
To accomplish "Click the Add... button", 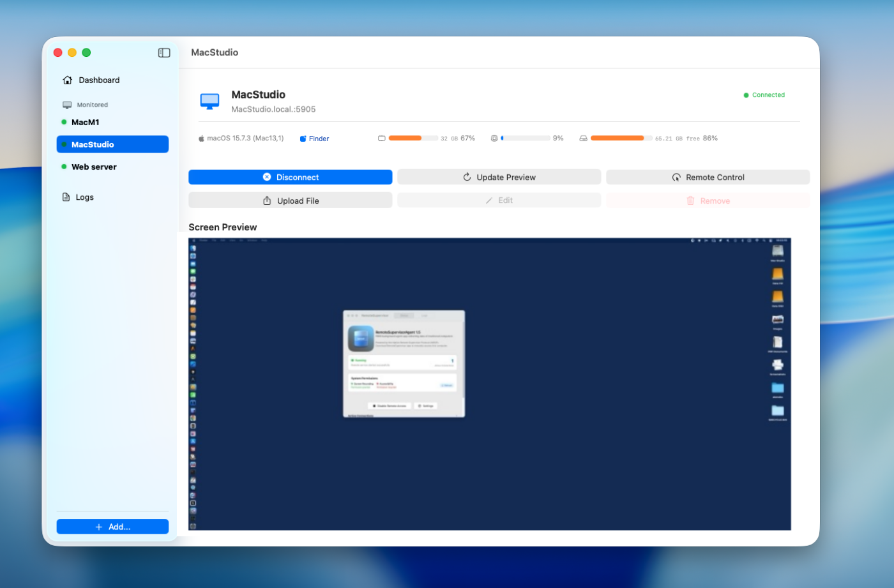I will (x=112, y=527).
